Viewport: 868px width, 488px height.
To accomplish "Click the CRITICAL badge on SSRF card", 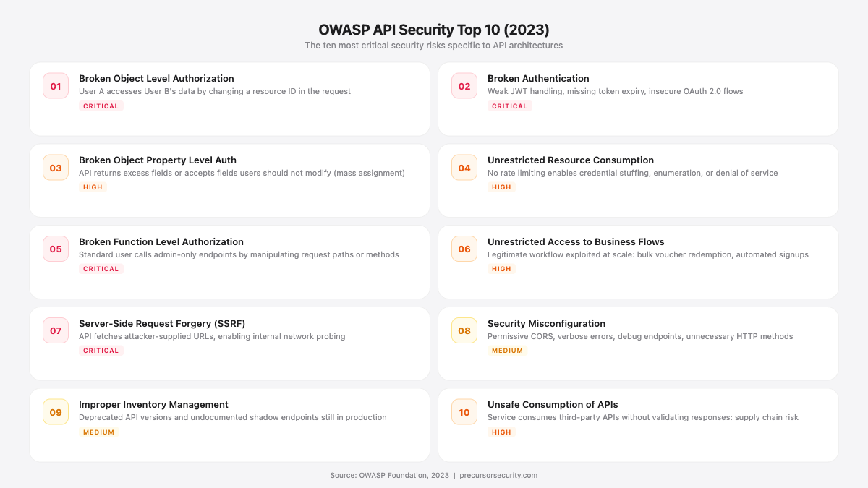I will pos(101,350).
